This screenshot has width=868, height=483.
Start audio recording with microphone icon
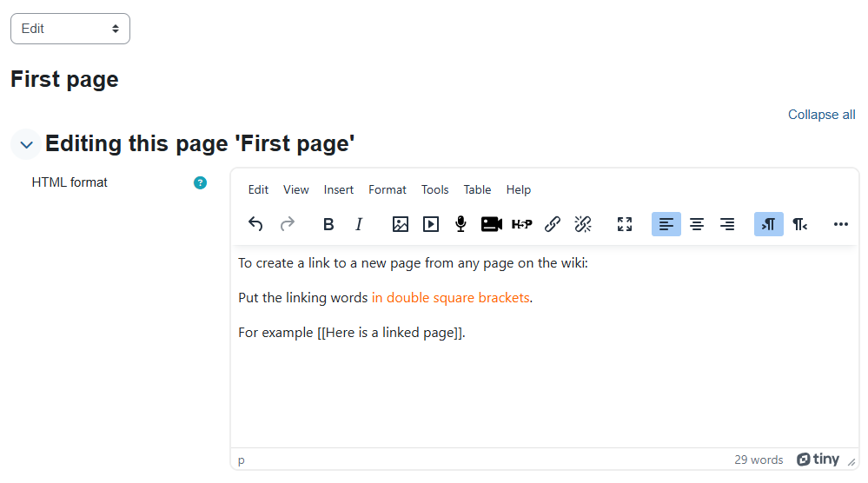pos(461,224)
